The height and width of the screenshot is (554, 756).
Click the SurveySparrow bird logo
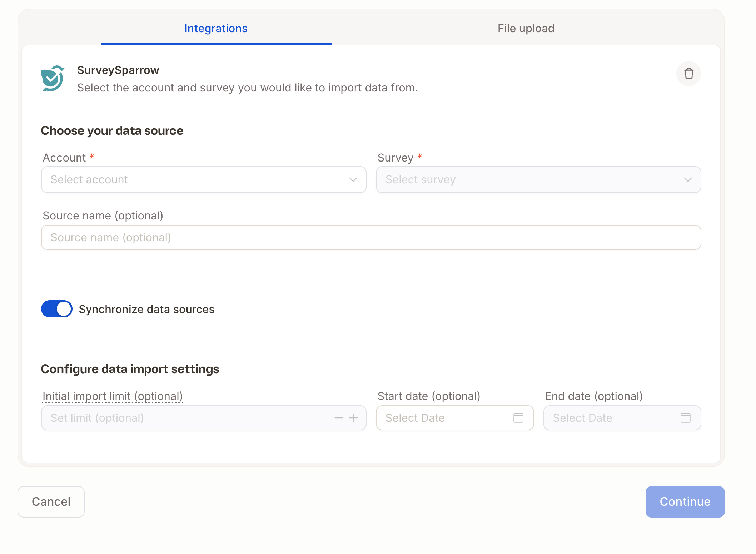tap(53, 78)
